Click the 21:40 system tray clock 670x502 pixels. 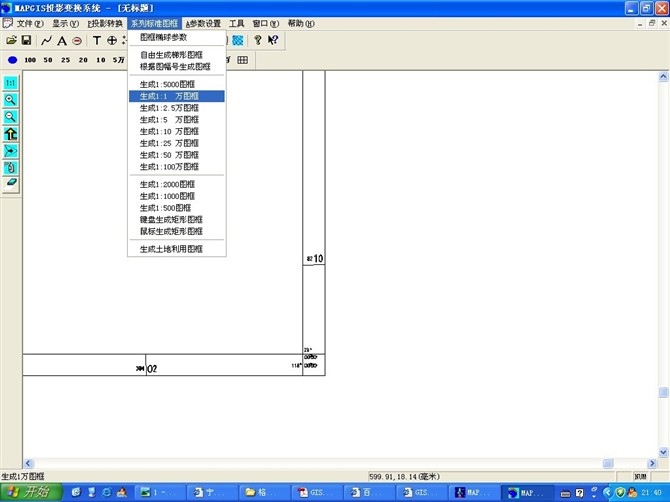coord(651,493)
